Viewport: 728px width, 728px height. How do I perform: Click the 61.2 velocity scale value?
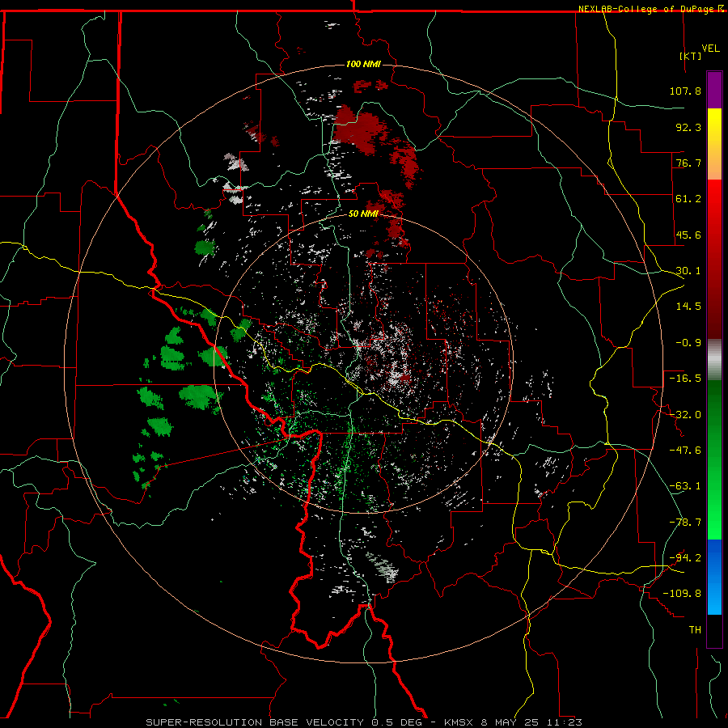[x=688, y=199]
